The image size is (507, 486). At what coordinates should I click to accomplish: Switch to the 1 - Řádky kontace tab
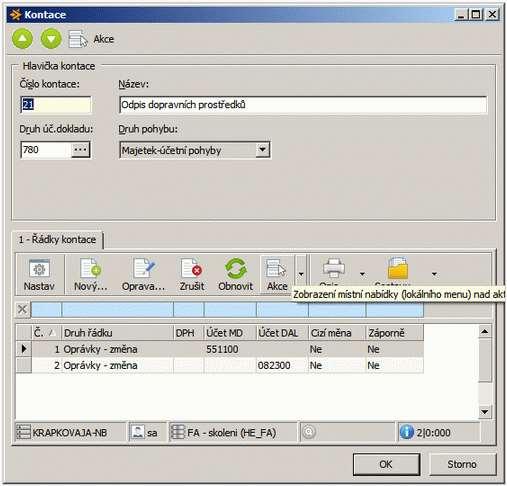pyautogui.click(x=57, y=240)
